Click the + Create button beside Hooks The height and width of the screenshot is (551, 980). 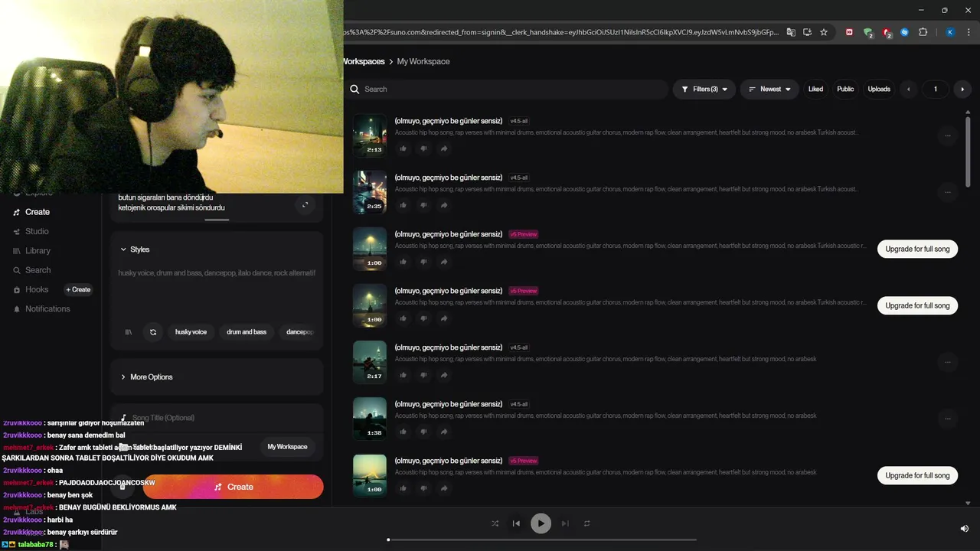click(x=78, y=289)
